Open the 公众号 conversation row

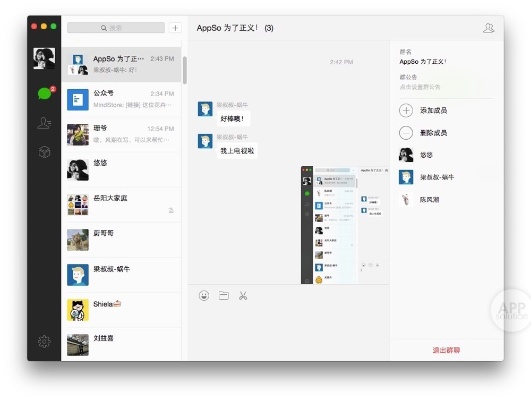[122, 100]
